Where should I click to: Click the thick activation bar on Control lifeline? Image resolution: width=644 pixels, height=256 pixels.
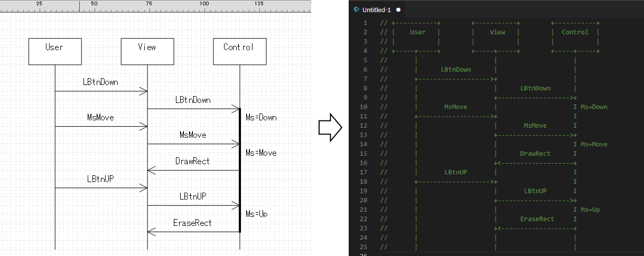click(x=240, y=169)
